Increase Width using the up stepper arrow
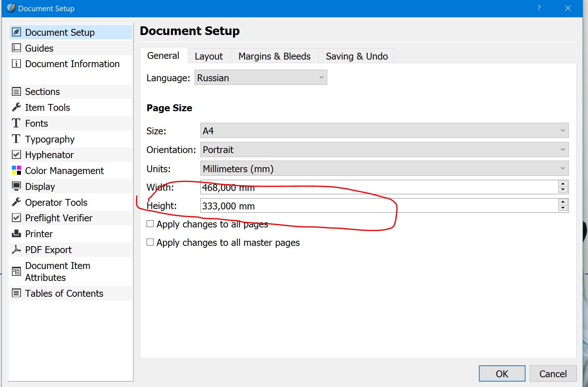588x387 pixels. pyautogui.click(x=563, y=184)
